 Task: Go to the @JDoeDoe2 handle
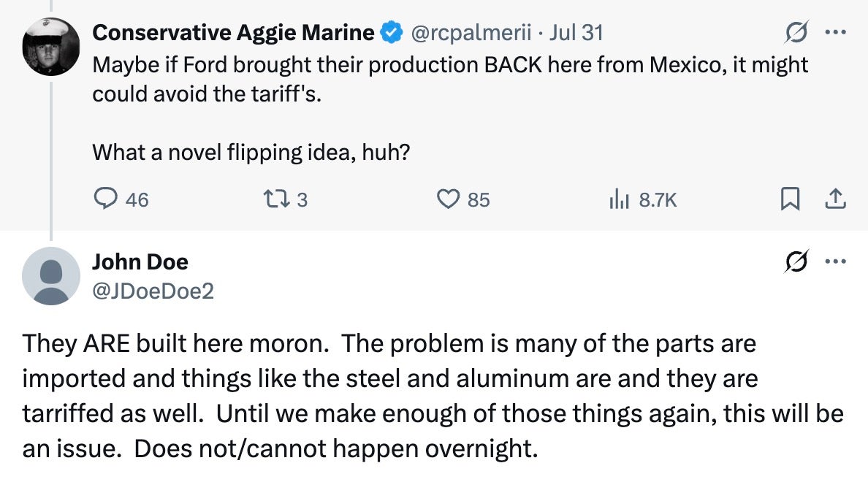[x=153, y=291]
